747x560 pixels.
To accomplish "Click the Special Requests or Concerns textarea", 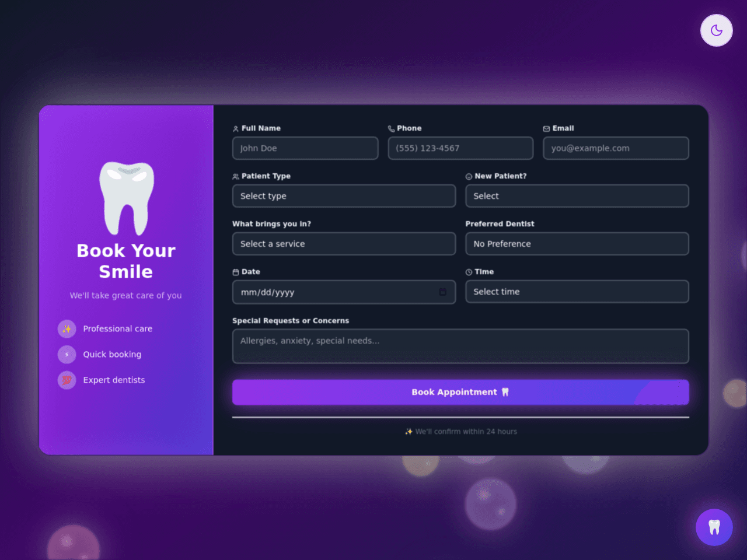I will tap(460, 346).
